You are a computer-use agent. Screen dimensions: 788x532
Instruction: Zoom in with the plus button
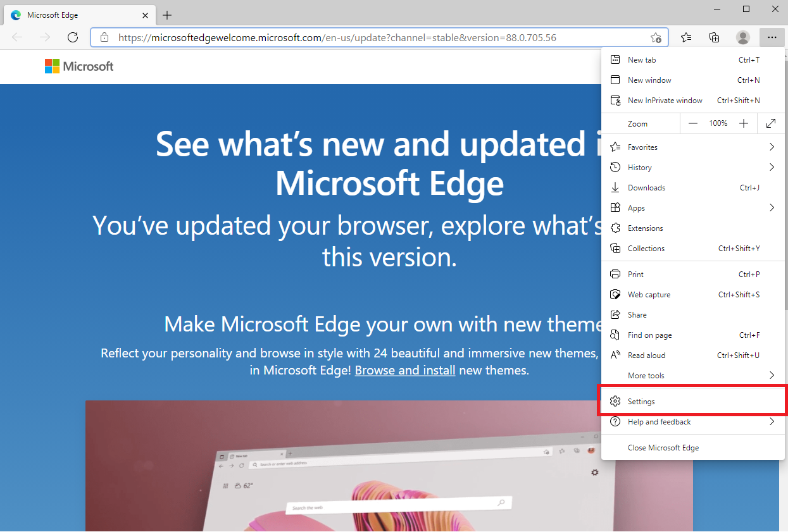click(x=744, y=123)
